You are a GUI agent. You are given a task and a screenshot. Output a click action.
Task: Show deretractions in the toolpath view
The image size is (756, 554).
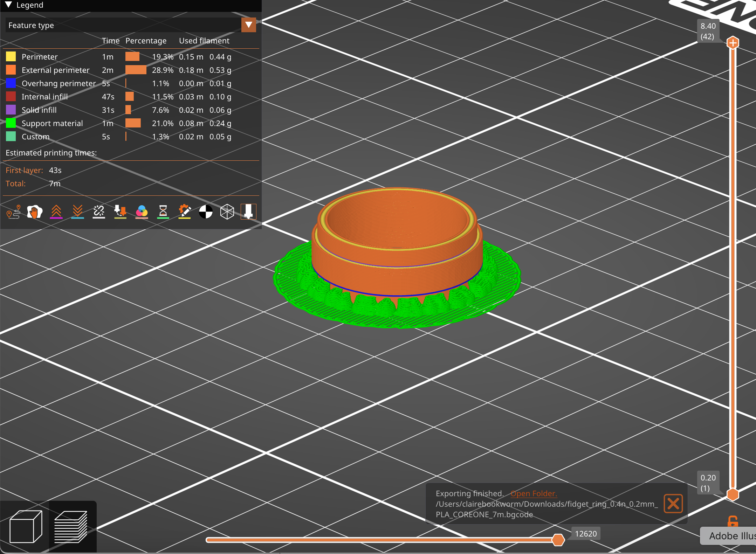(x=77, y=212)
